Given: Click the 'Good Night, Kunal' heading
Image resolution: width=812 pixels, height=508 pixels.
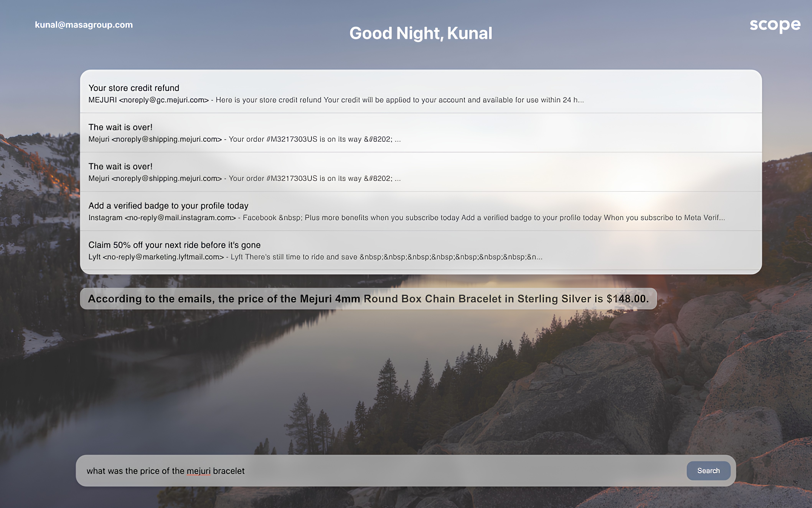Looking at the screenshot, I should point(421,33).
